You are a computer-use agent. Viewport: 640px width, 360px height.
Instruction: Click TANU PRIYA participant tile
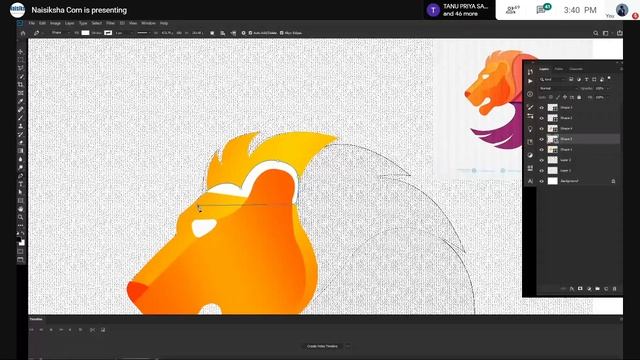click(459, 10)
